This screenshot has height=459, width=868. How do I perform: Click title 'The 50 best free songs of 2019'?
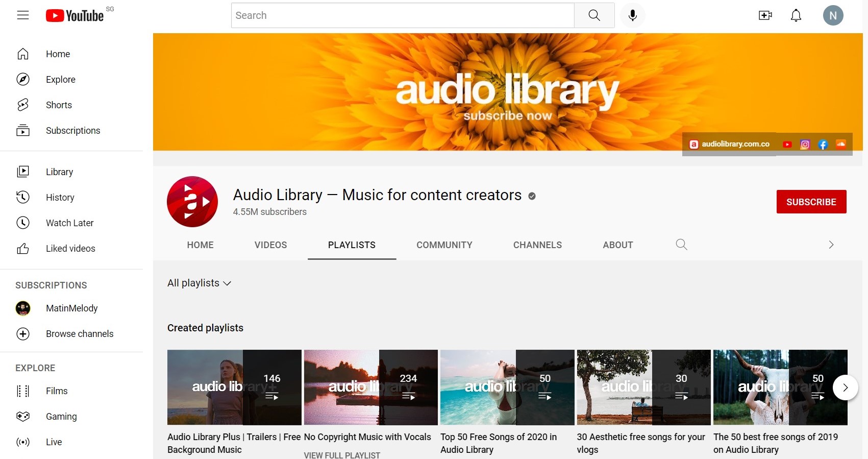(x=776, y=443)
